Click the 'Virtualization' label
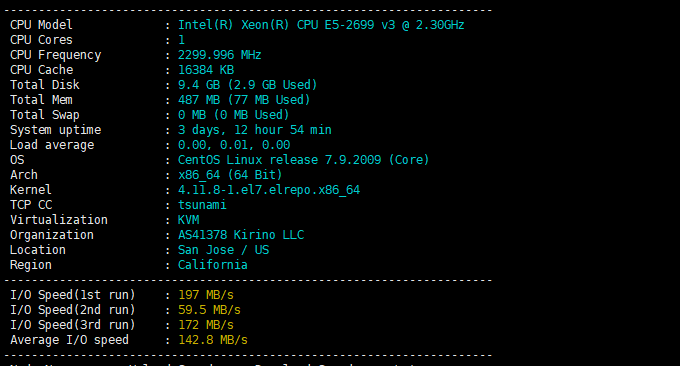680x366 pixels. point(59,220)
